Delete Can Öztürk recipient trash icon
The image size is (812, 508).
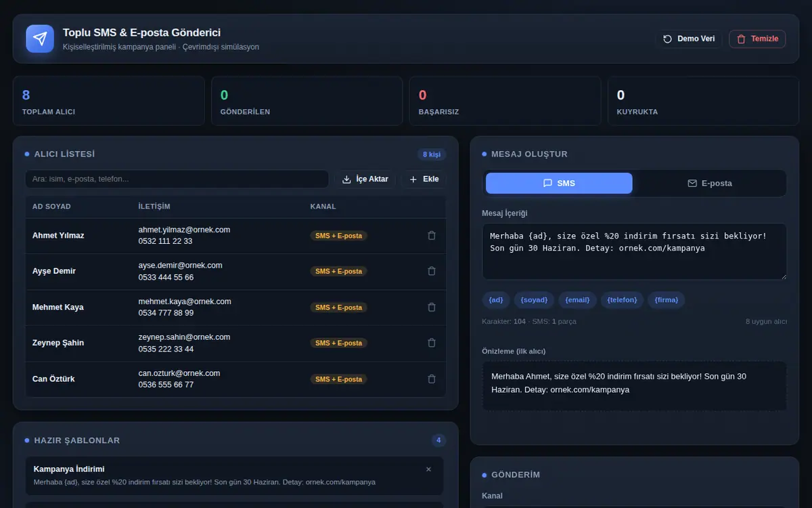point(432,379)
